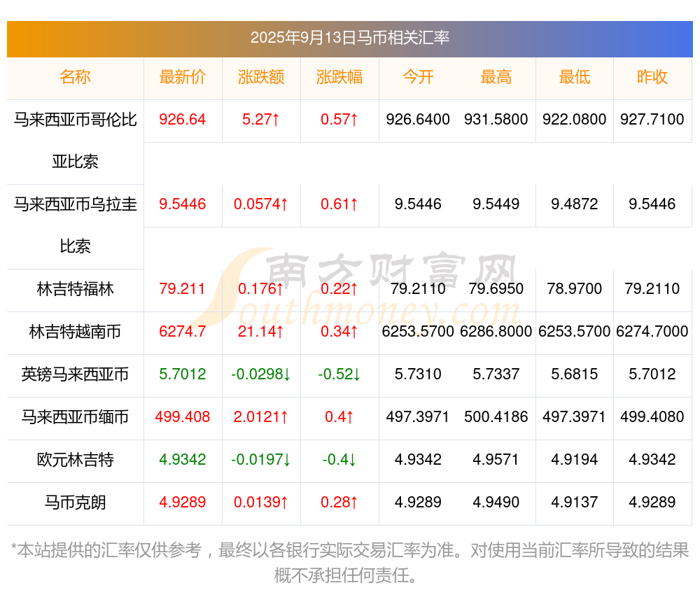
Task: Select the change percent 0.28↑
Action: click(339, 503)
